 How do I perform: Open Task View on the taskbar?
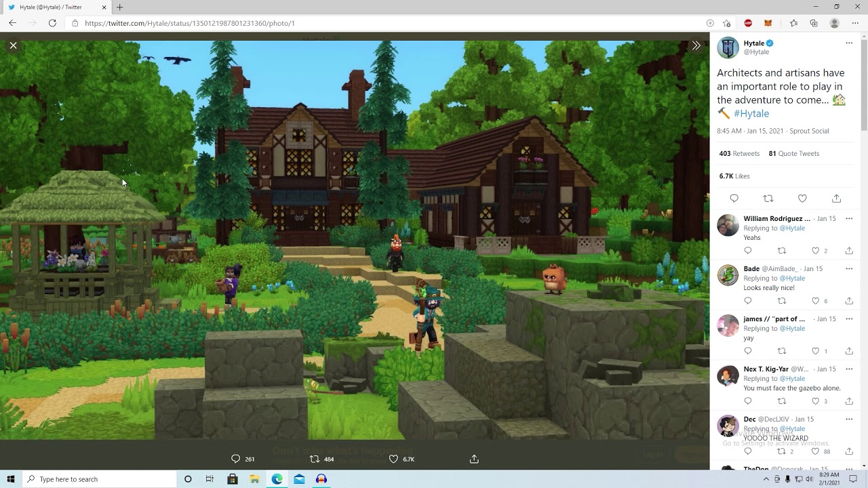pyautogui.click(x=210, y=479)
